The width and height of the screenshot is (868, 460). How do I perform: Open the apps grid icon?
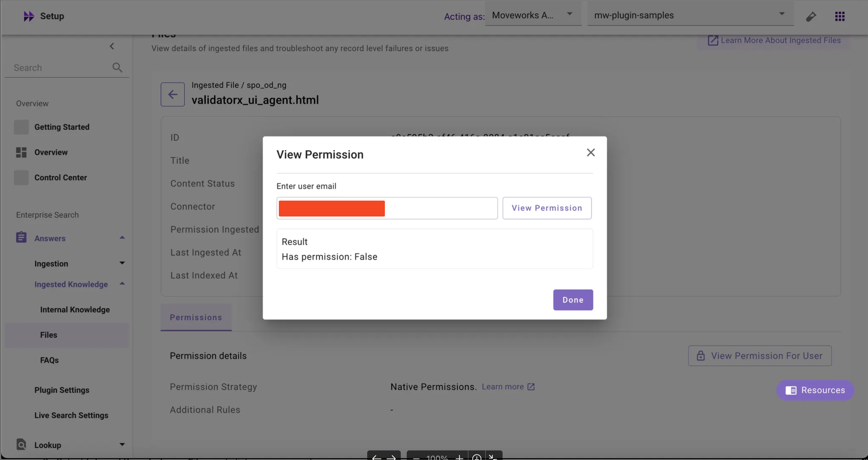click(840, 16)
